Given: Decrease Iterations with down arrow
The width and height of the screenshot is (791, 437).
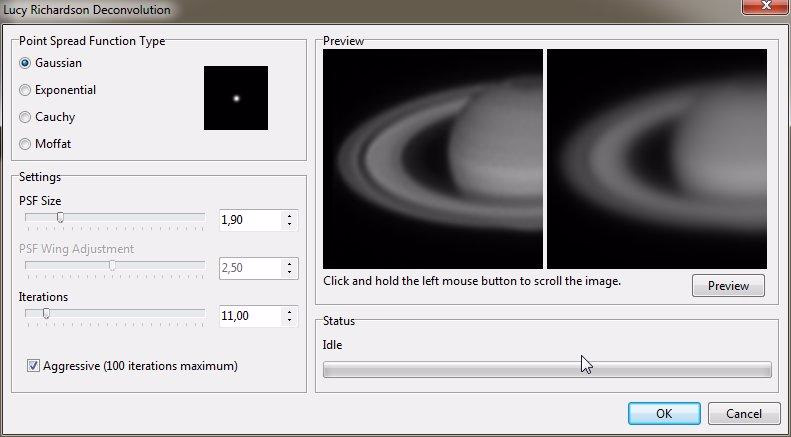Looking at the screenshot, I should (x=290, y=321).
